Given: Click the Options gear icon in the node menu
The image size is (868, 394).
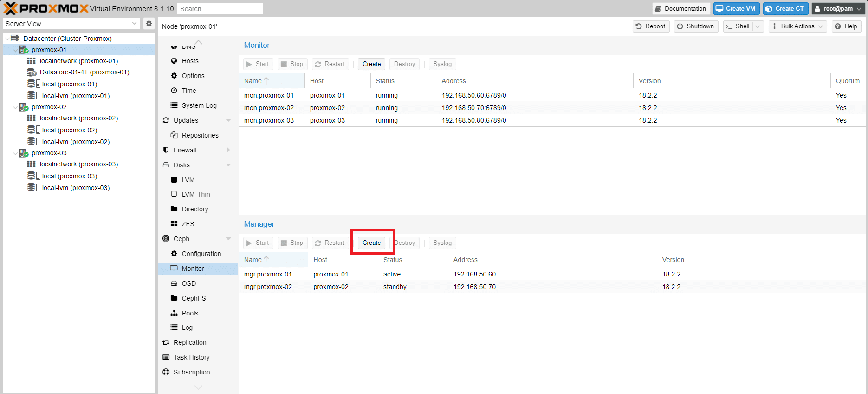Looking at the screenshot, I should 174,76.
